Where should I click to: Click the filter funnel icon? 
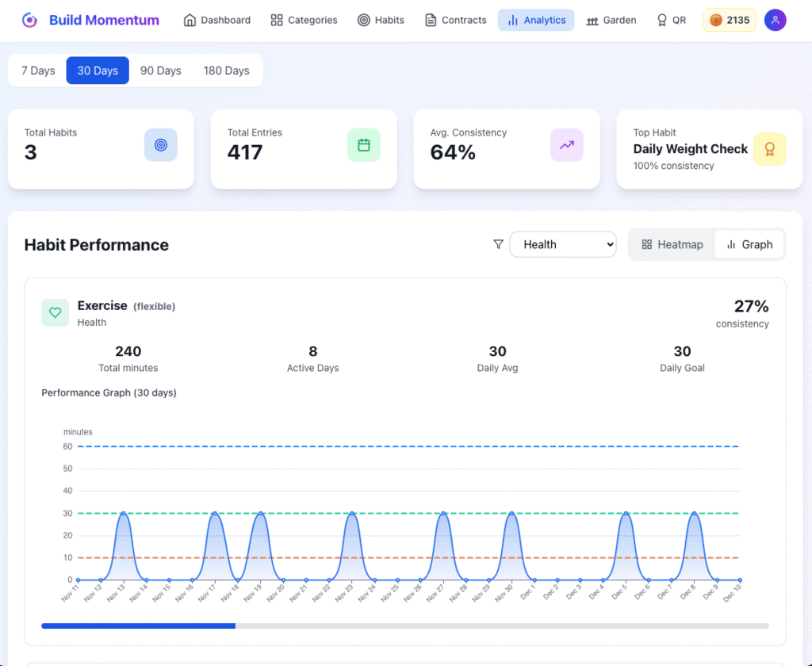pos(498,244)
